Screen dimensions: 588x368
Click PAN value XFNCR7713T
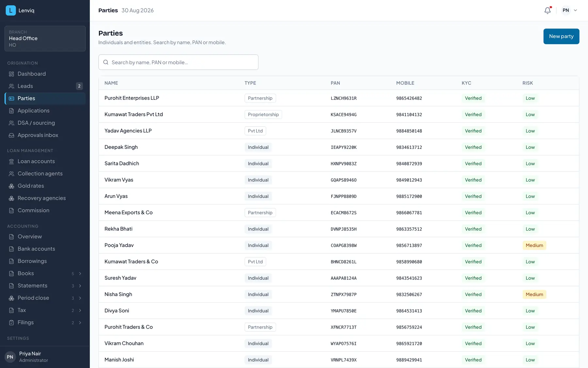[x=344, y=327]
